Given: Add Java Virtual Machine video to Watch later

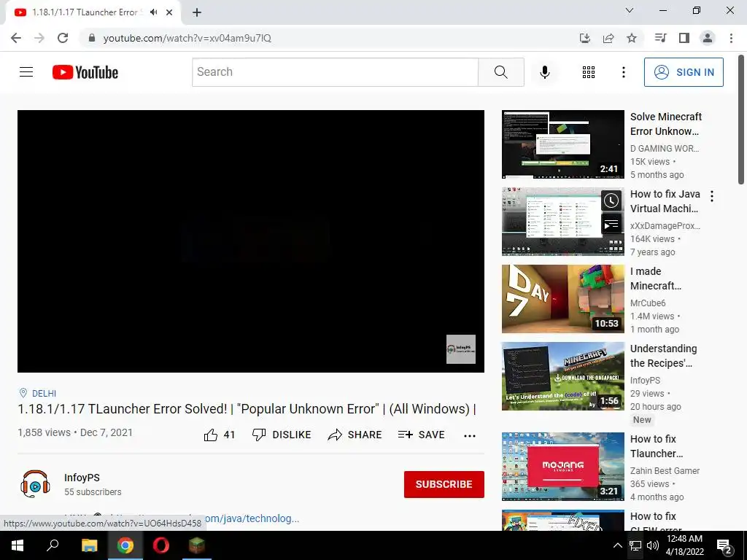Looking at the screenshot, I should coord(611,201).
